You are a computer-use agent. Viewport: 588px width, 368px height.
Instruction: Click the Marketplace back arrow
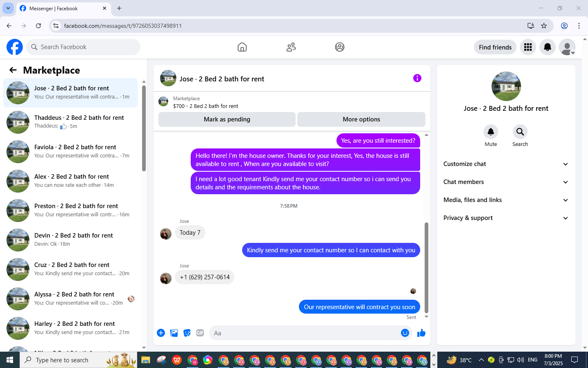(13, 70)
